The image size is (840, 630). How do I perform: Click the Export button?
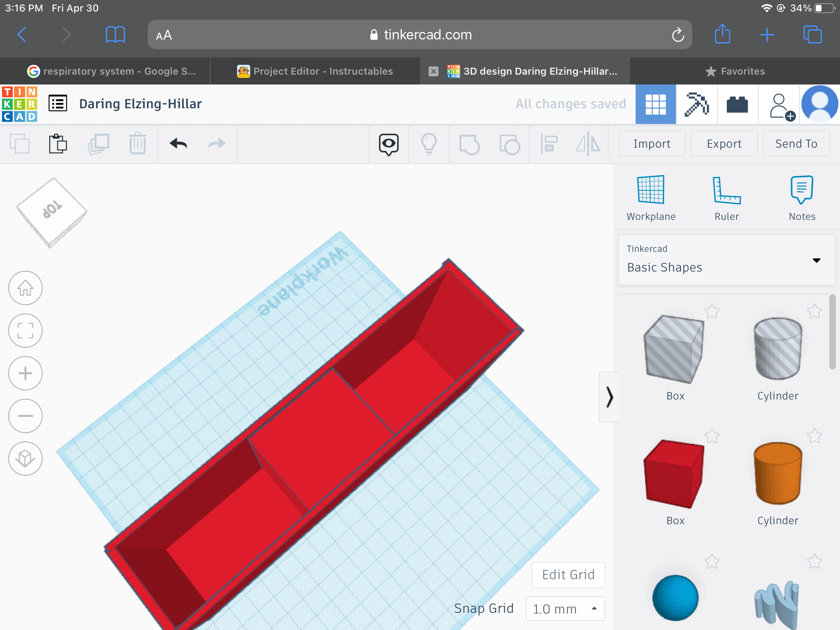coord(724,144)
